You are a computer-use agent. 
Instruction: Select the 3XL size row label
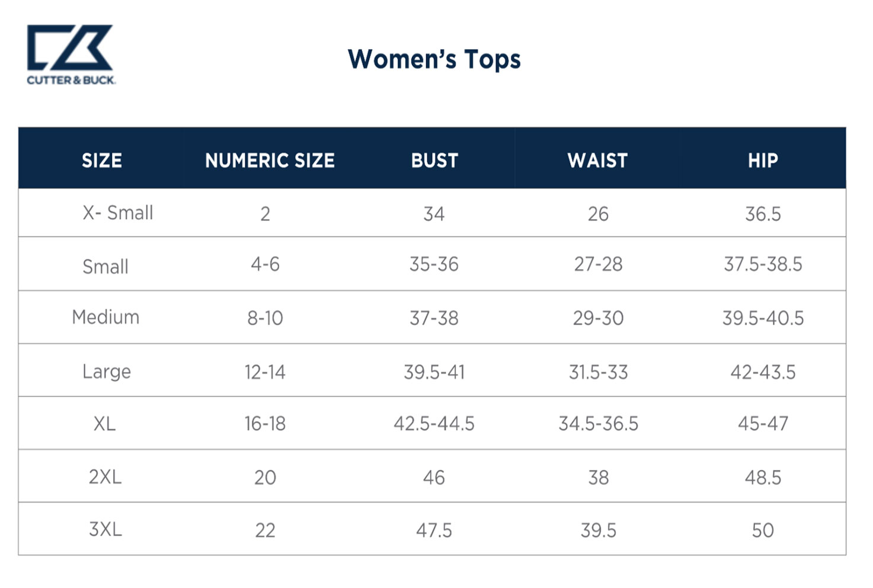(x=105, y=529)
